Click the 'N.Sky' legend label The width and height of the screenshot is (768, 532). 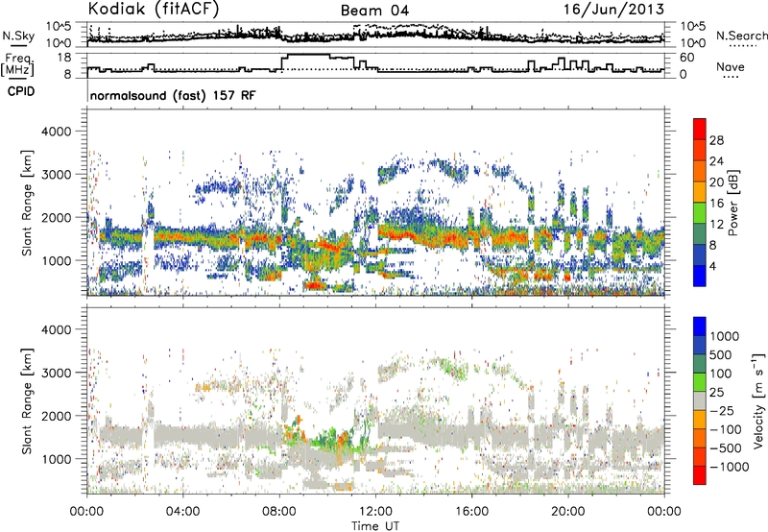[x=18, y=36]
